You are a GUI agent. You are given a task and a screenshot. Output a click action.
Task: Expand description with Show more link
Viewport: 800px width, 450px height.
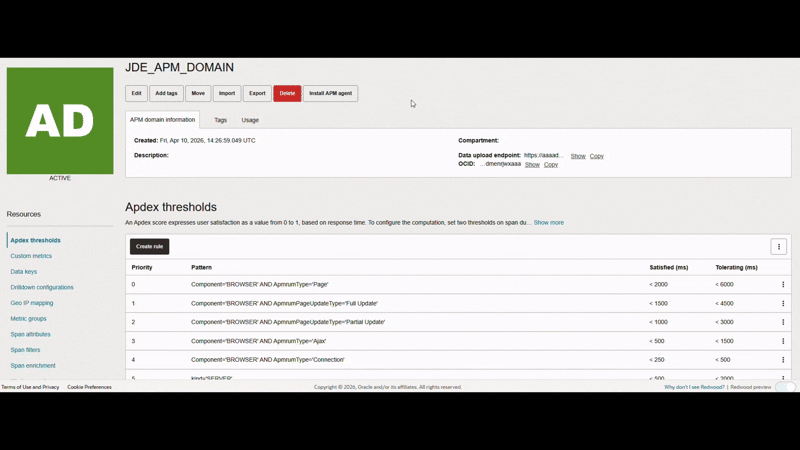click(548, 223)
